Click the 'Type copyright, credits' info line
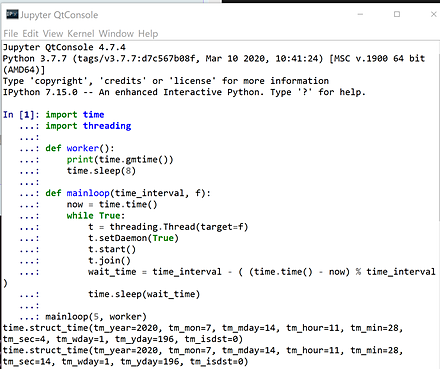This screenshot has height=369, width=440. click(x=166, y=81)
